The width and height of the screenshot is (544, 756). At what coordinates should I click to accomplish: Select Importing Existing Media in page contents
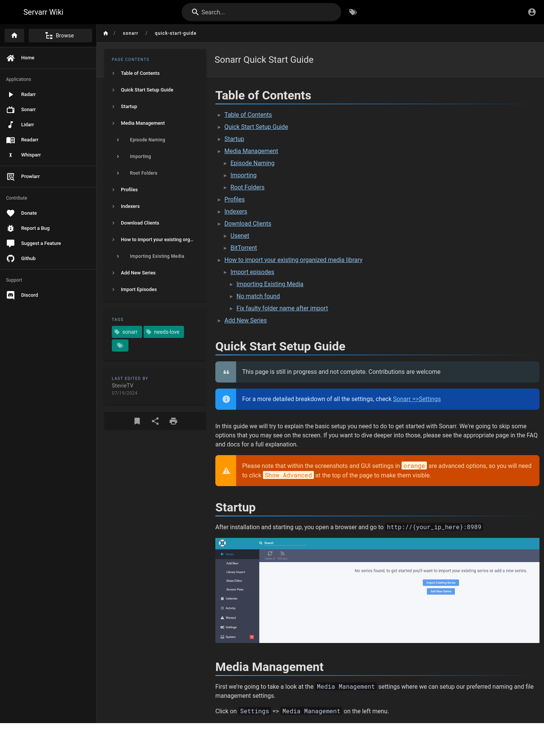click(157, 256)
